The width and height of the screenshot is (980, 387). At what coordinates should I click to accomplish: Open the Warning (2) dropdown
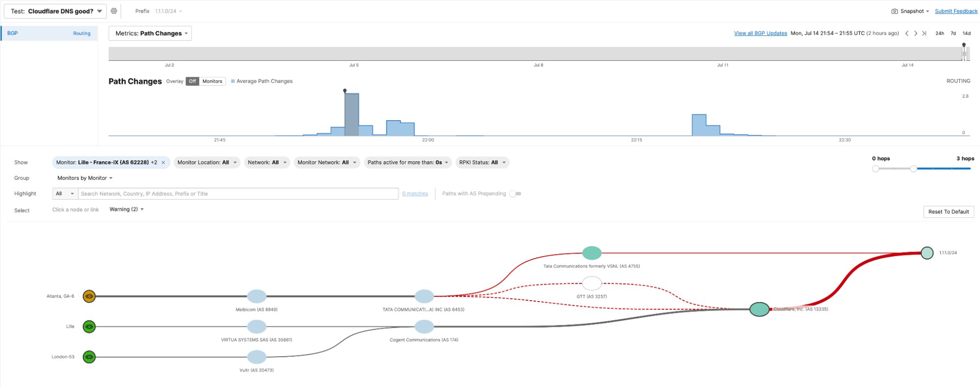(x=126, y=209)
